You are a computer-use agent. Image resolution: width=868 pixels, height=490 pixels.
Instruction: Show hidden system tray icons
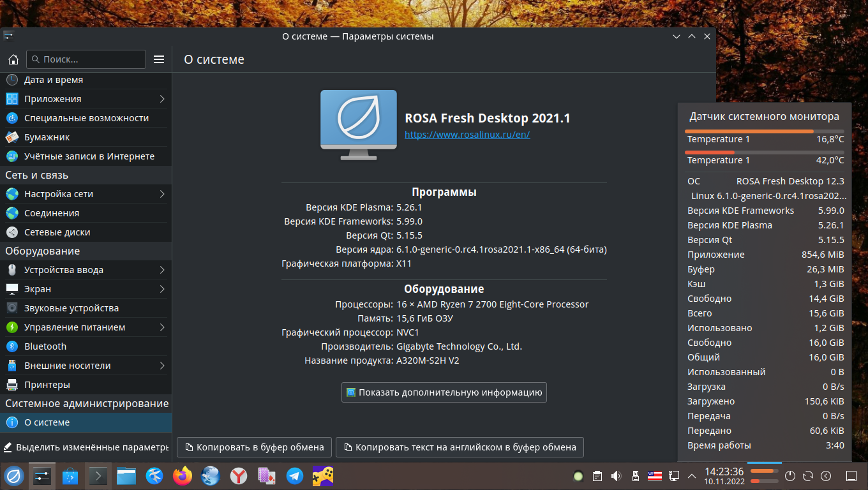pos(691,476)
